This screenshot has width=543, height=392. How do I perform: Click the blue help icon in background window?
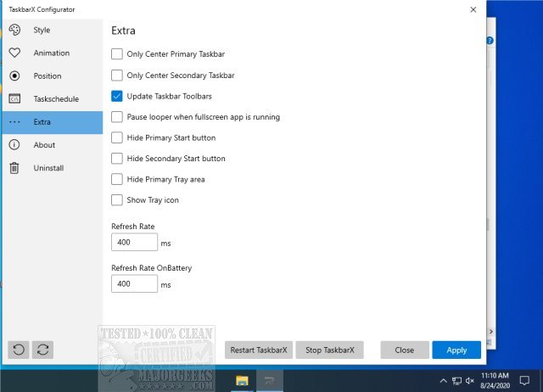tap(490, 41)
